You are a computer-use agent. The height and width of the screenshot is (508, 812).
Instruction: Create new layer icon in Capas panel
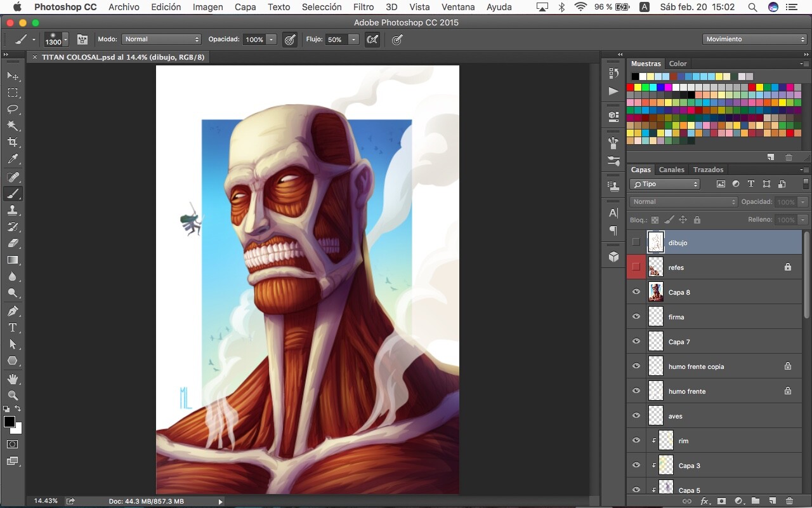tap(772, 501)
